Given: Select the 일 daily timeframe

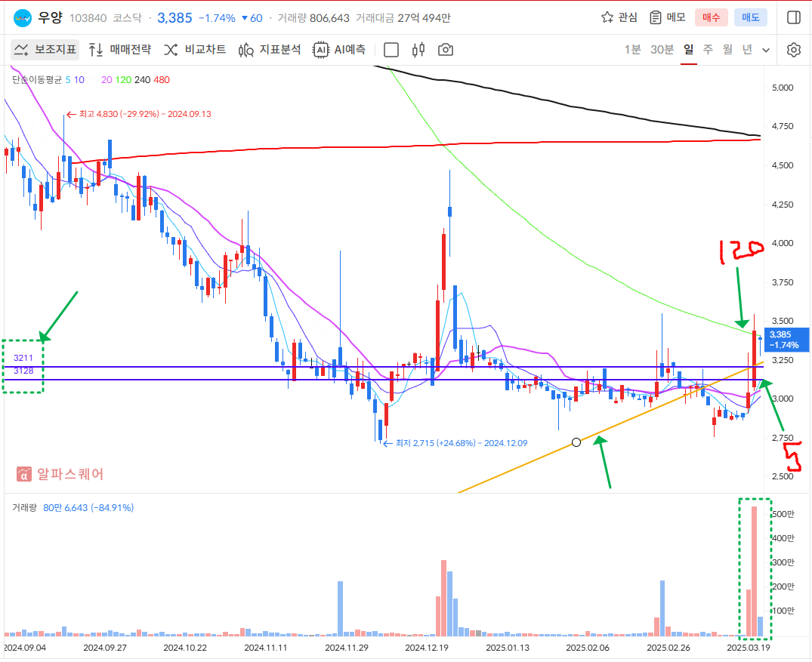Looking at the screenshot, I should (x=688, y=50).
